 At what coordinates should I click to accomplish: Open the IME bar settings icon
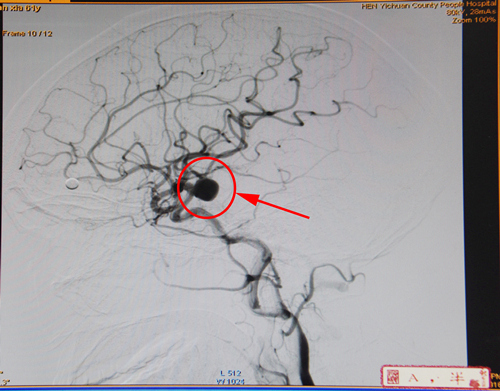pyautogui.click(x=477, y=379)
